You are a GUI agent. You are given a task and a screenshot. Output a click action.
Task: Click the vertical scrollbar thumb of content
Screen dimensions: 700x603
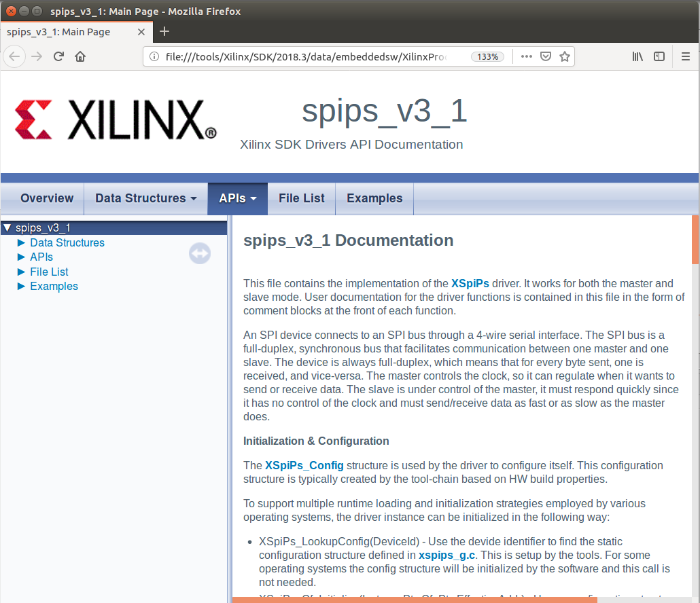pyautogui.click(x=695, y=240)
